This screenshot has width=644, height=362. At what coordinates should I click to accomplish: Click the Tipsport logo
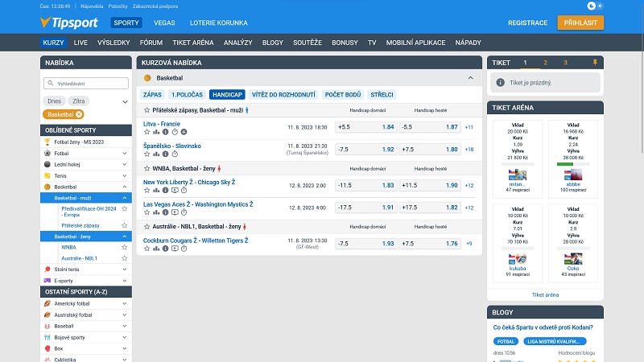[69, 23]
